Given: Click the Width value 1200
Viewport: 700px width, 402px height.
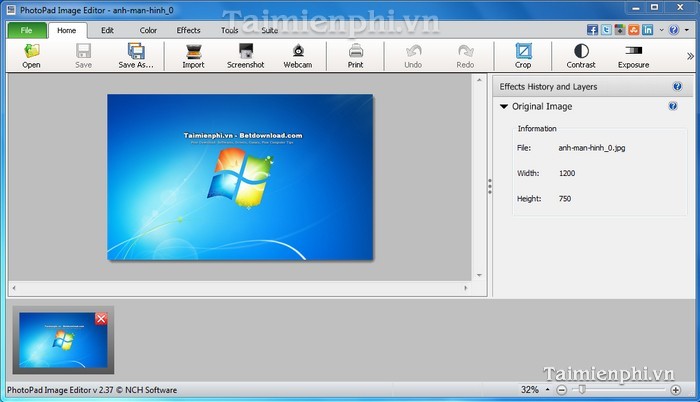Looking at the screenshot, I should (x=567, y=173).
